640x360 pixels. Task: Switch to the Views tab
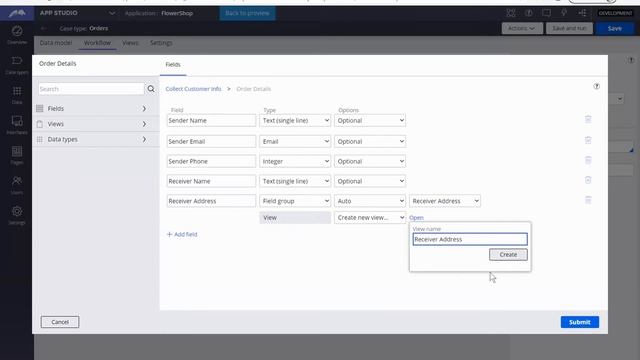(131, 43)
